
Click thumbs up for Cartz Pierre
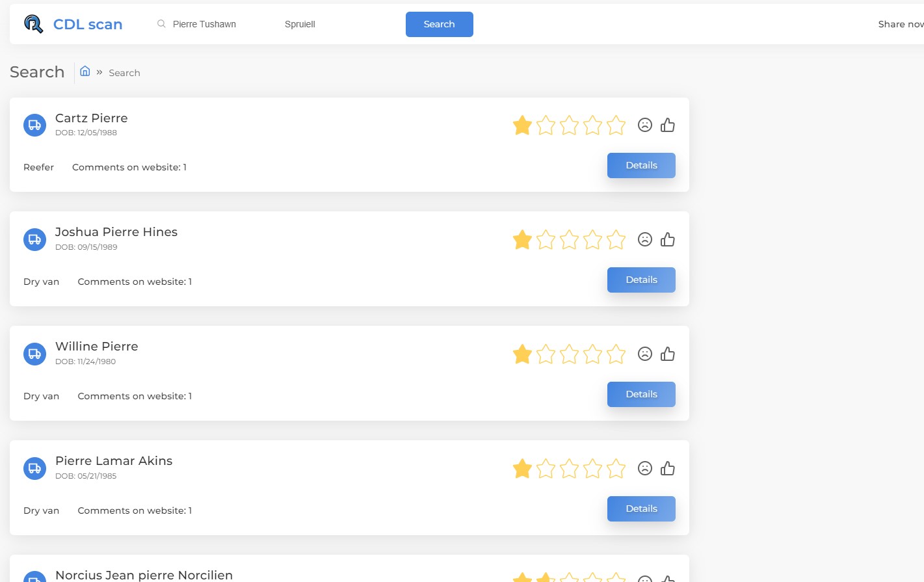point(668,125)
